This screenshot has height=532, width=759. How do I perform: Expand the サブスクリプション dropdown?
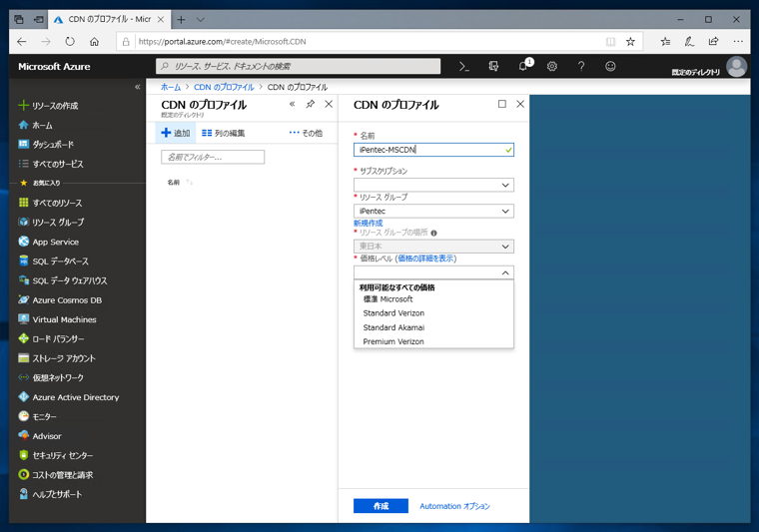click(433, 185)
